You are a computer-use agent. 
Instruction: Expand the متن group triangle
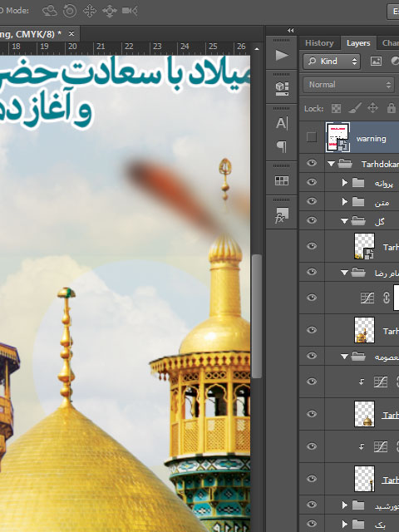pyautogui.click(x=345, y=202)
